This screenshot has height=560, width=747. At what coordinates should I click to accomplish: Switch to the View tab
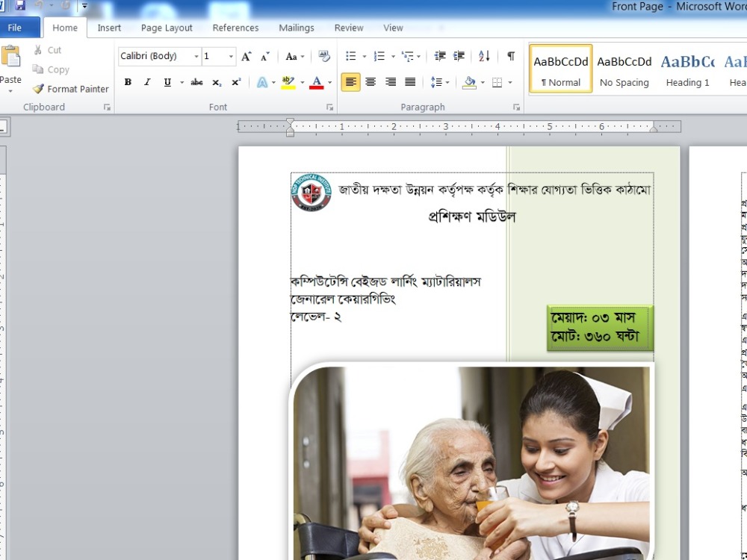pyautogui.click(x=393, y=28)
